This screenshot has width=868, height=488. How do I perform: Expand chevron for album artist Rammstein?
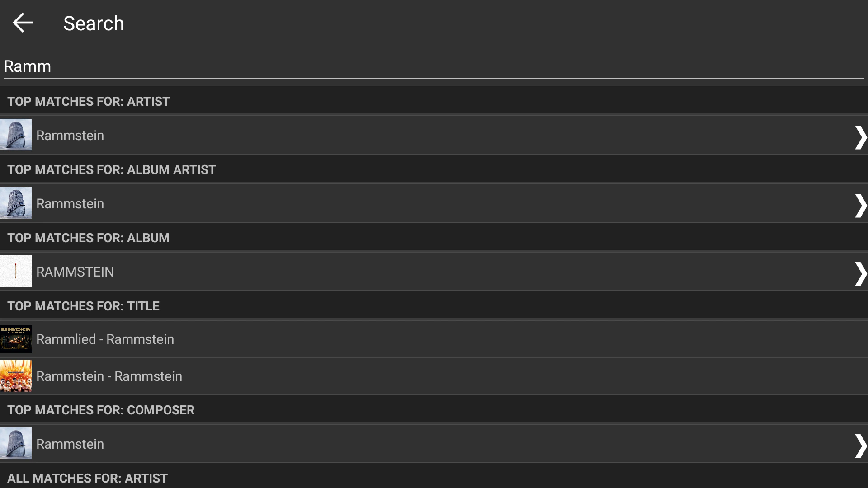coord(860,205)
